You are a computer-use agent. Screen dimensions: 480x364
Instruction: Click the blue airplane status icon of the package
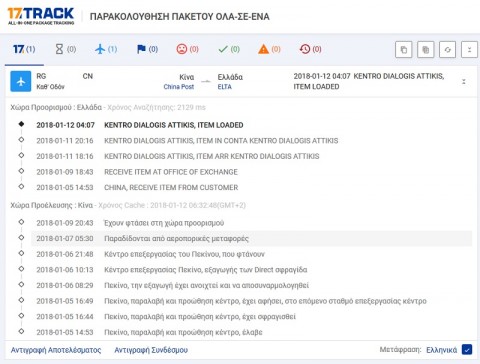[x=21, y=81]
